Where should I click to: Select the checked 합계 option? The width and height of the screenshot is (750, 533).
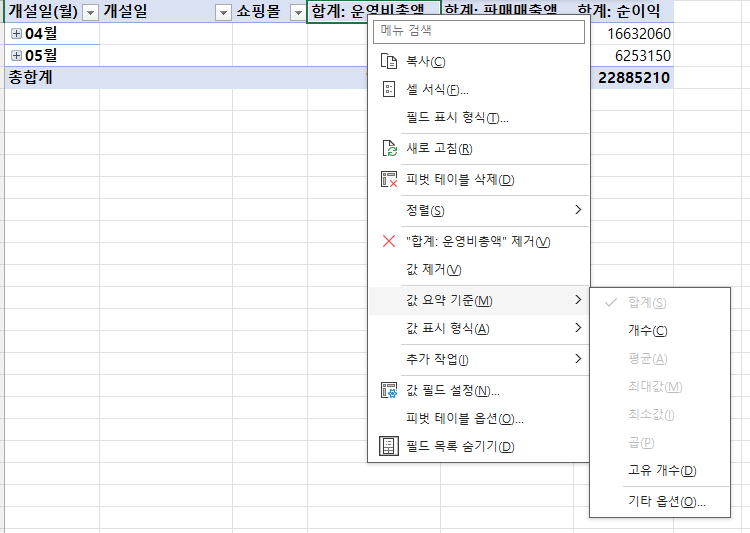point(647,302)
